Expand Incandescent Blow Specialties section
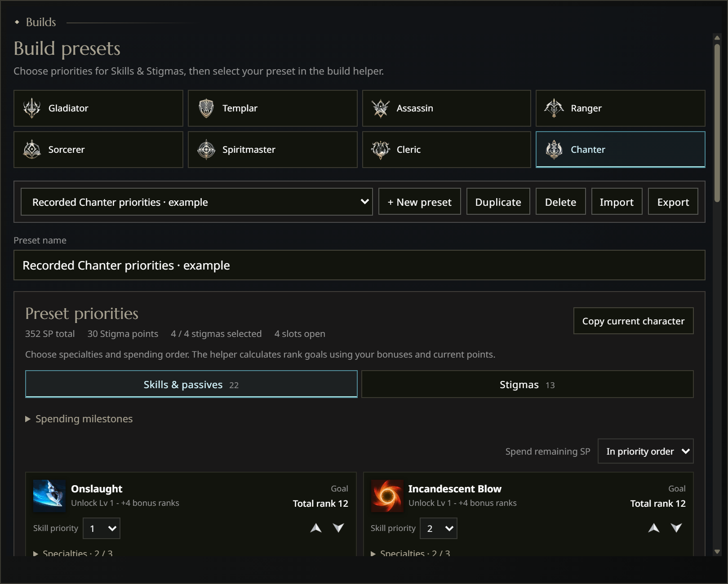This screenshot has width=728, height=584. (411, 553)
